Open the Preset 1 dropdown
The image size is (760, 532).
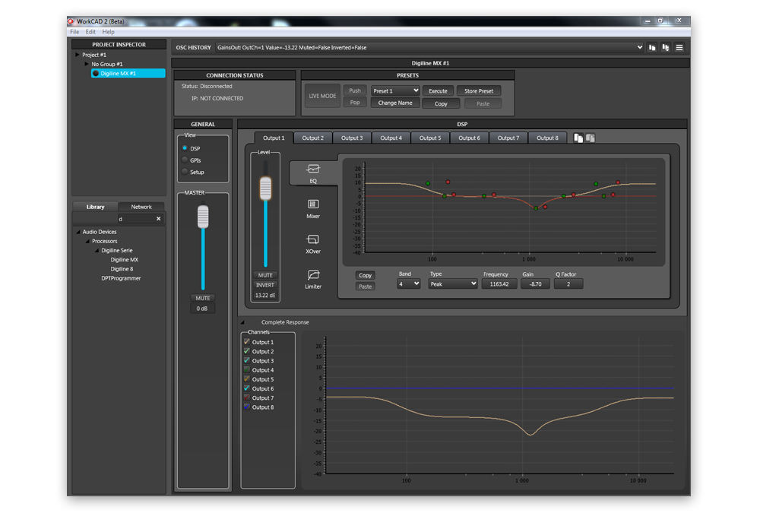pos(395,91)
